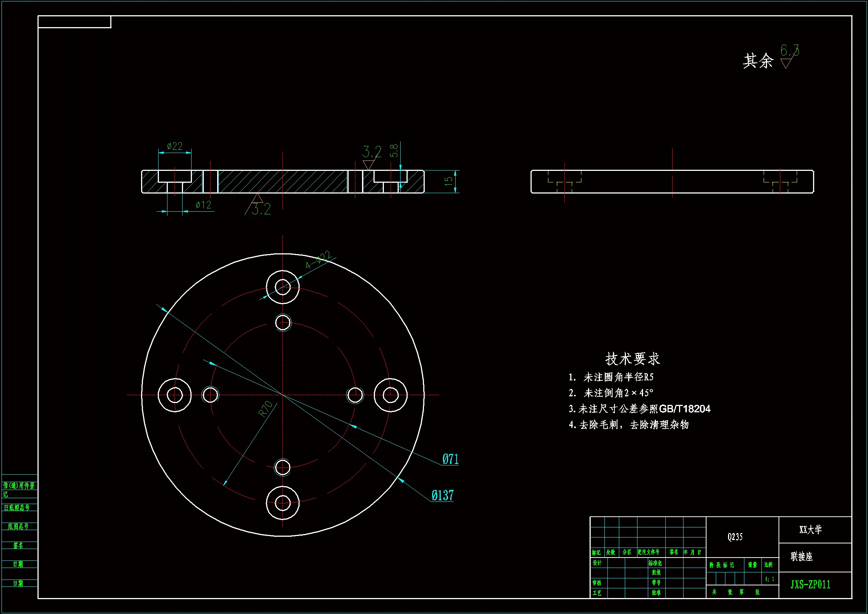
Task: Click the 15 thickness dimension
Action: [449, 181]
